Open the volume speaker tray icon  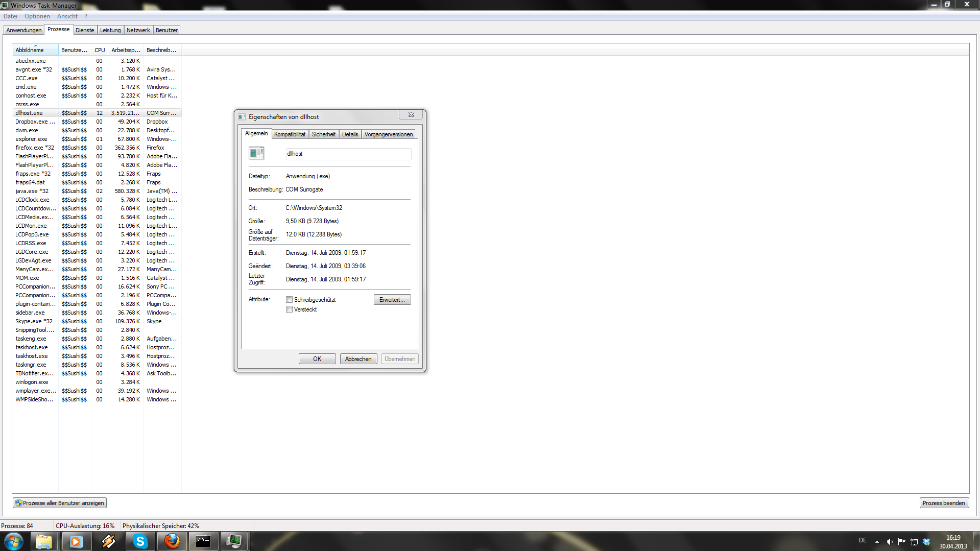[x=890, y=542]
